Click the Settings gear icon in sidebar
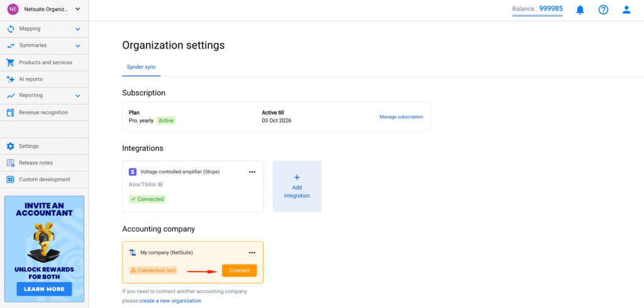644x308 pixels. coord(10,146)
